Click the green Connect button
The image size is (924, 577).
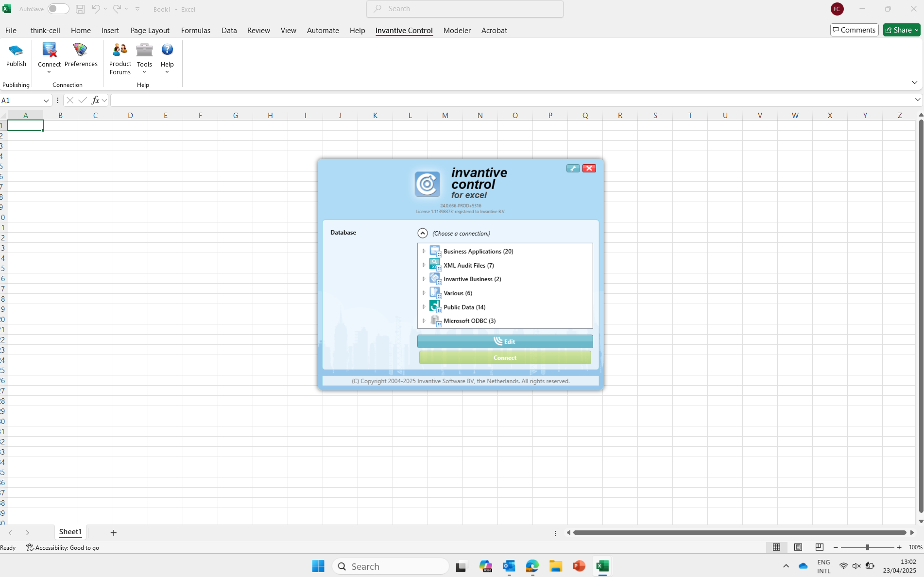point(505,357)
